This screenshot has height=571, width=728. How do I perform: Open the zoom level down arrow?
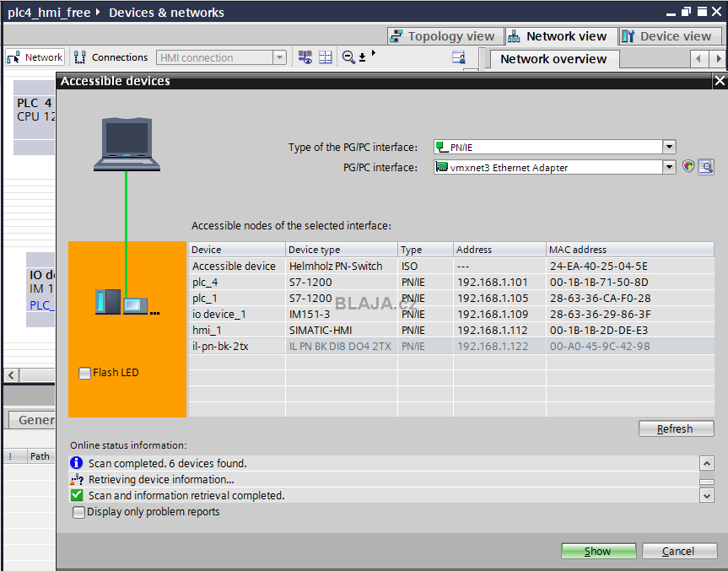coord(362,57)
